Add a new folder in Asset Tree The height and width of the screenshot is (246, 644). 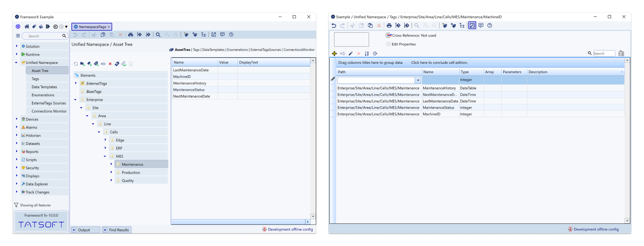(x=82, y=64)
